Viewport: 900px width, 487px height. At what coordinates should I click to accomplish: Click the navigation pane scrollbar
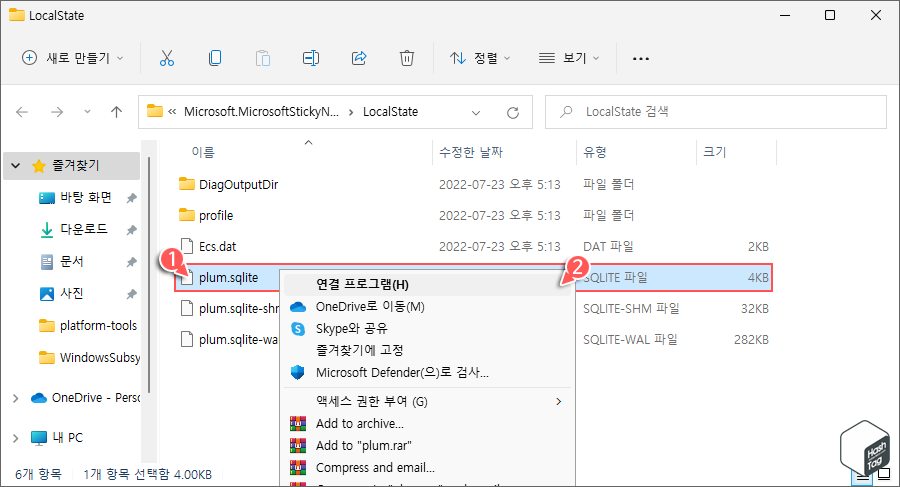[149, 276]
